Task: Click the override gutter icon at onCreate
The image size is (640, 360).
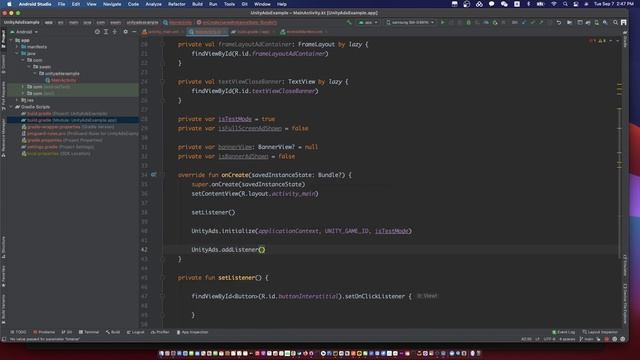Action: click(154, 175)
